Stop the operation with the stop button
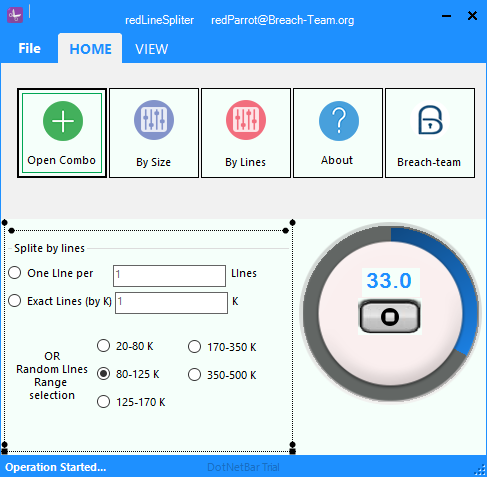 pyautogui.click(x=389, y=316)
